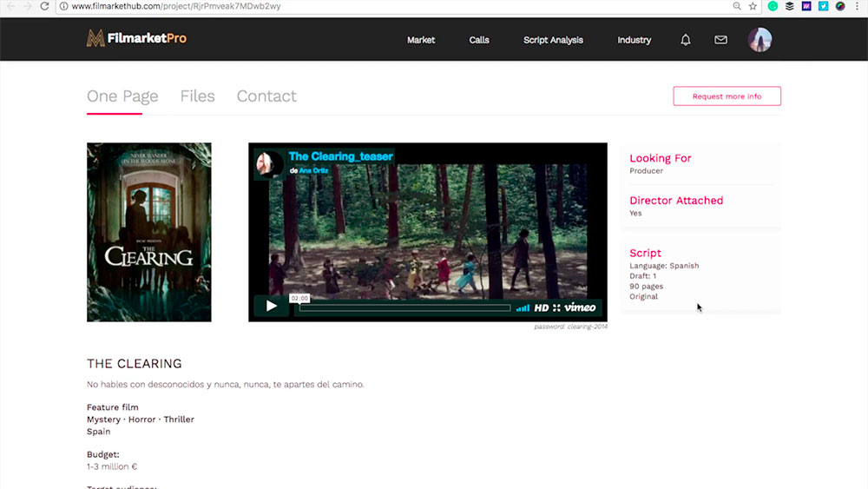Switch to the Contact tab
This screenshot has width=868, height=489.
coord(266,96)
